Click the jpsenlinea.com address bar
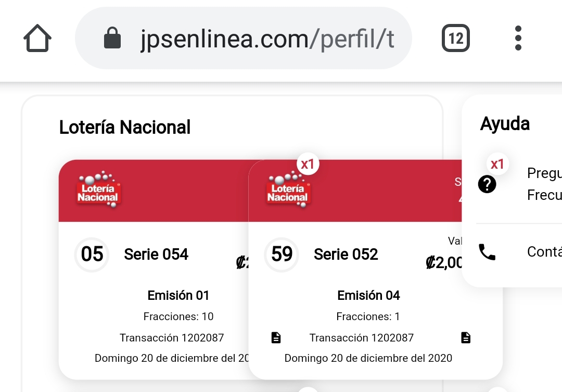 coord(260,39)
